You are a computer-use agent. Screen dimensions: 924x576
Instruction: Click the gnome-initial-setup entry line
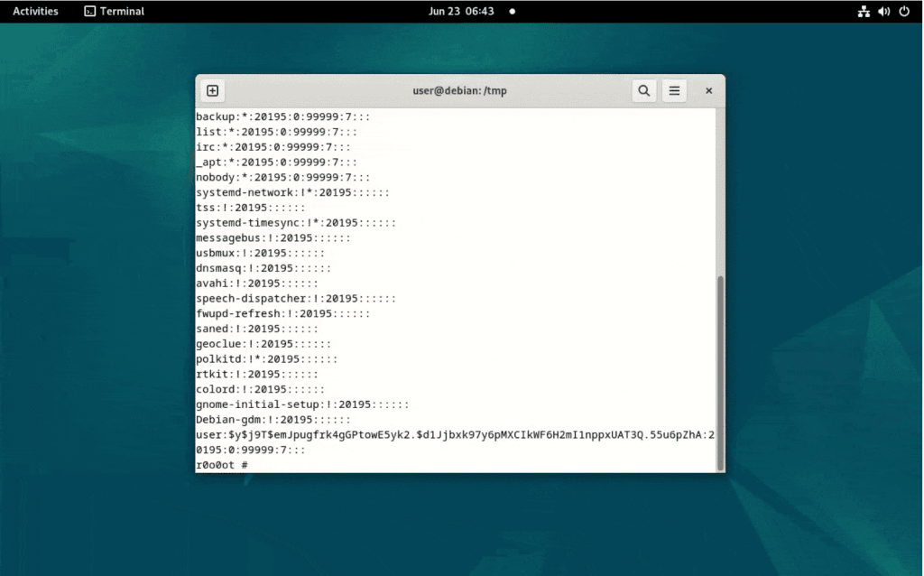coord(302,404)
